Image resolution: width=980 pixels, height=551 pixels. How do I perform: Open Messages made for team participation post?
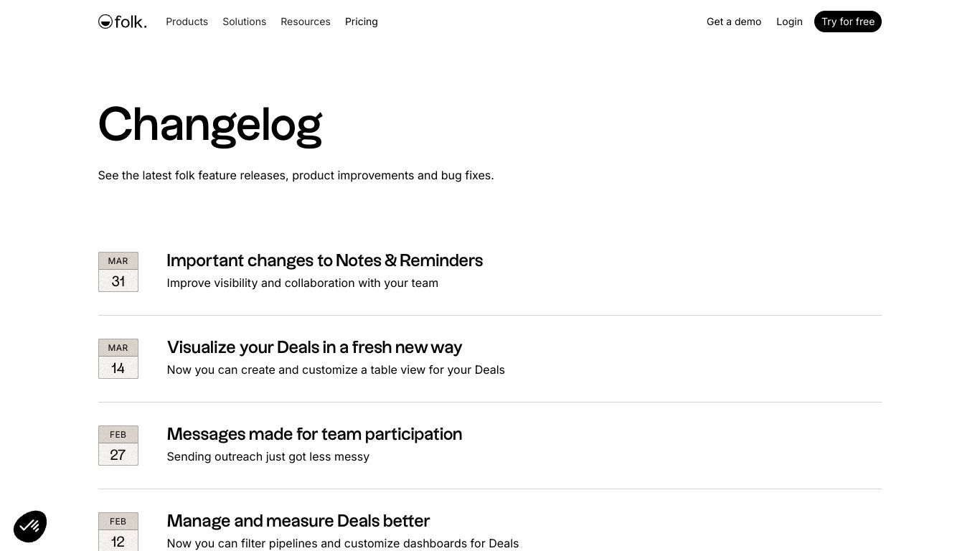pos(315,434)
